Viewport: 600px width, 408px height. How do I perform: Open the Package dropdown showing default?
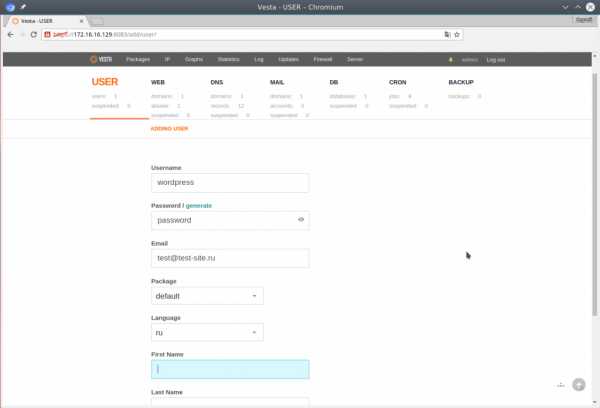point(207,296)
